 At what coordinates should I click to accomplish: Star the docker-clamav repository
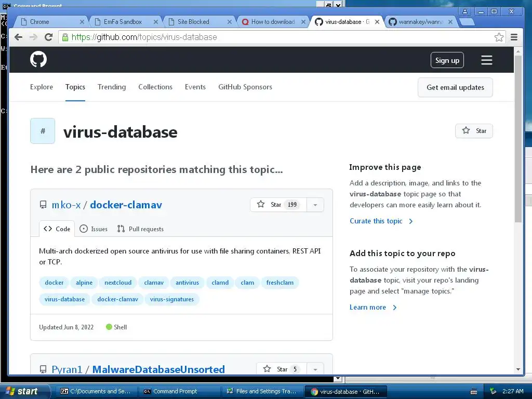278,205
